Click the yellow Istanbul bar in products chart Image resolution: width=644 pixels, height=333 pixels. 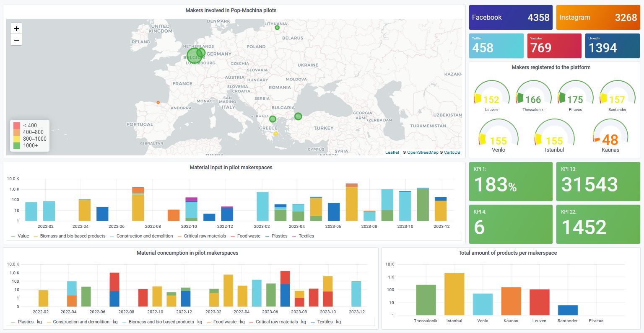pos(454,294)
